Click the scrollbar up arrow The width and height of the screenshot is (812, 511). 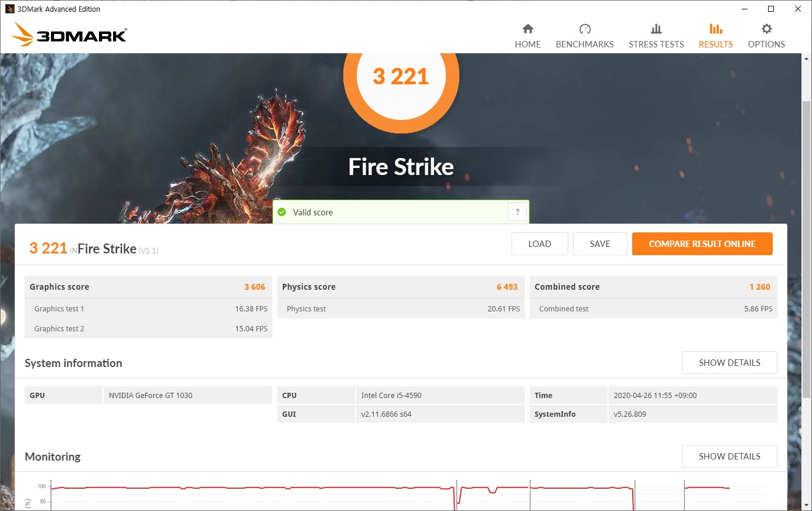point(806,58)
